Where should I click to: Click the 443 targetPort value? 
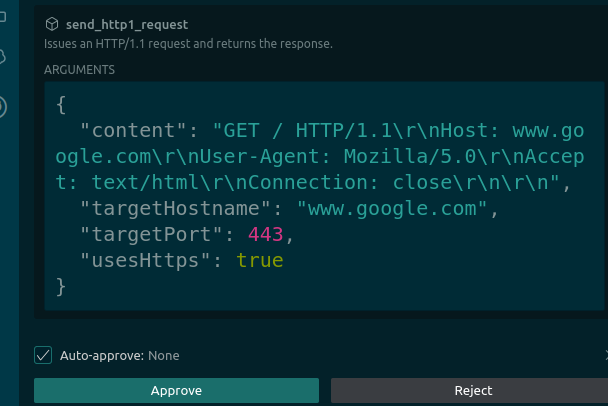(266, 234)
